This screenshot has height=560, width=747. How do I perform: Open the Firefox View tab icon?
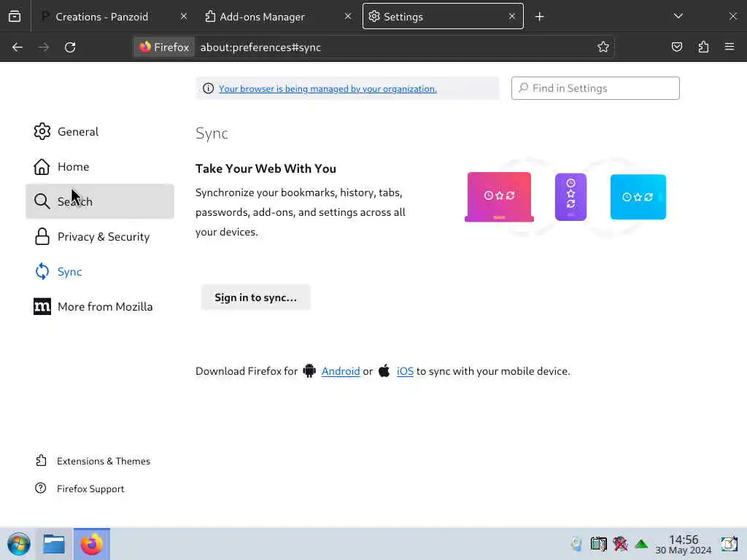click(x=15, y=17)
